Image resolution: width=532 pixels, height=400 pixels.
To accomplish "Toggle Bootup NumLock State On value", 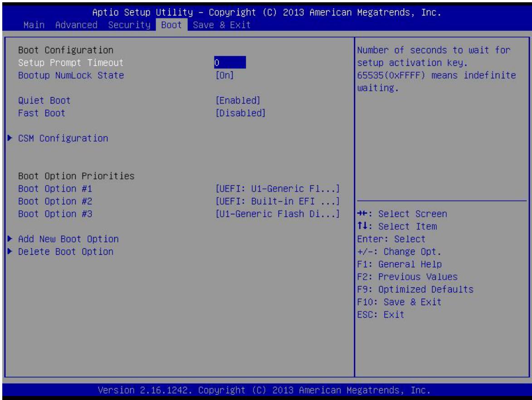I will tap(225, 75).
